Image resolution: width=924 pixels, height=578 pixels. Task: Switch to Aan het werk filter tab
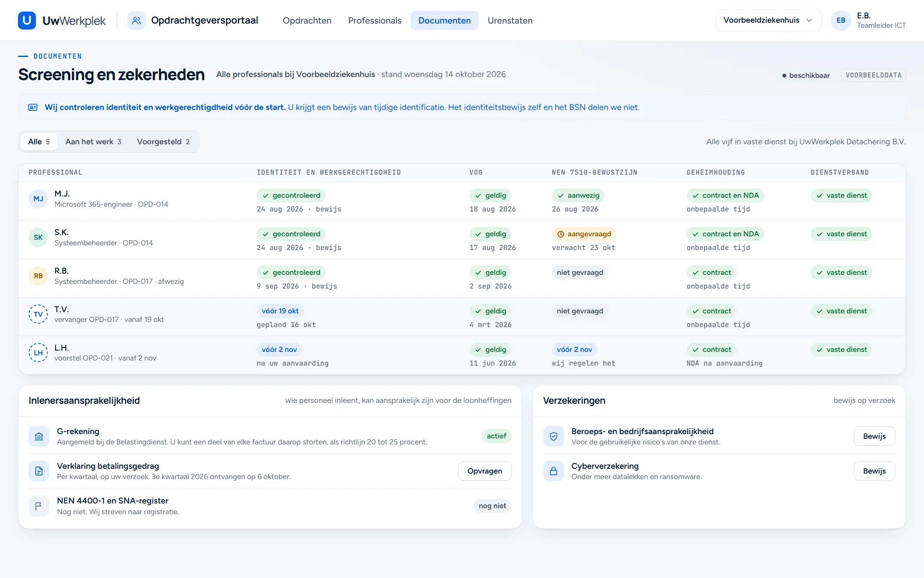click(93, 142)
